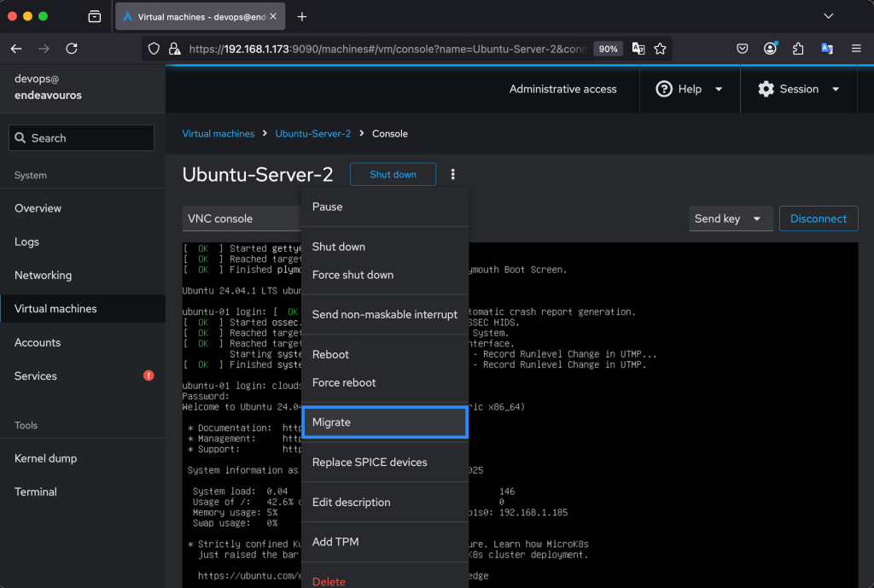
Task: Open Virtual machines in the sidebar
Action: pyautogui.click(x=83, y=308)
